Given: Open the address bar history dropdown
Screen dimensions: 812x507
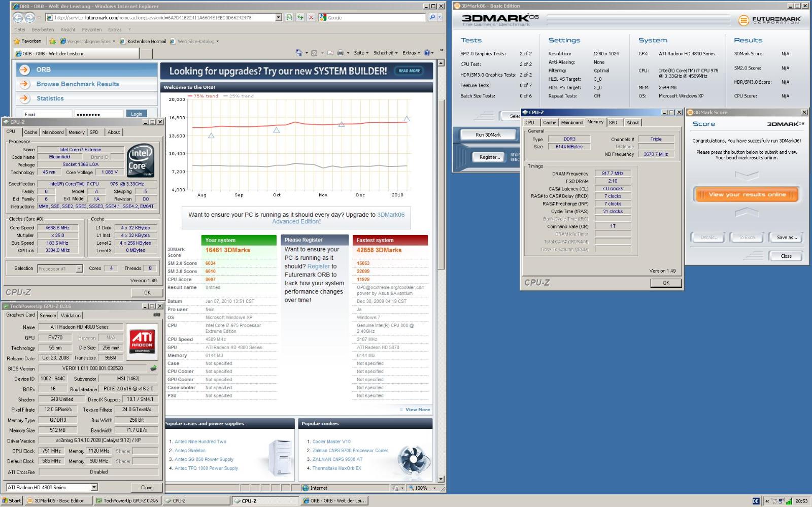Looking at the screenshot, I should click(x=279, y=17).
